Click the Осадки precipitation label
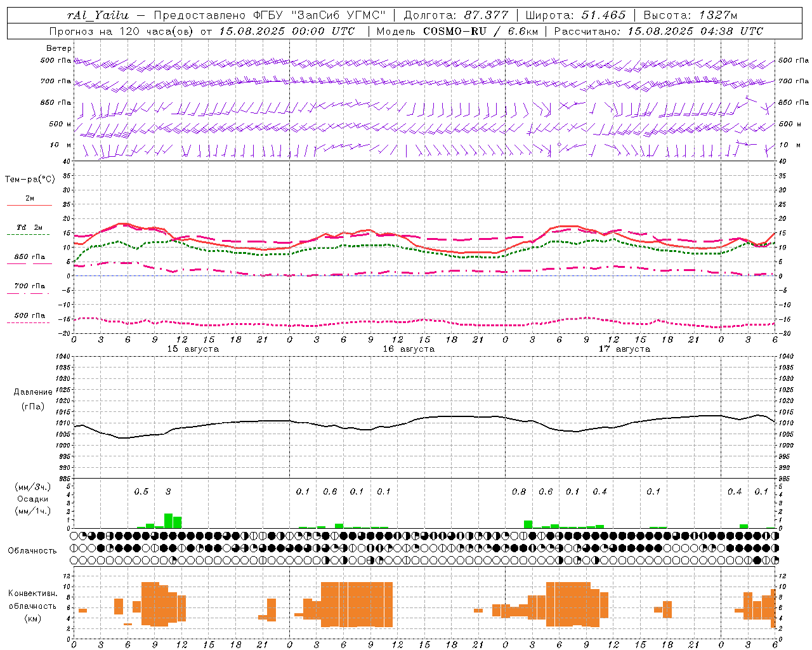The height and width of the screenshot is (650, 812). pyautogui.click(x=33, y=499)
